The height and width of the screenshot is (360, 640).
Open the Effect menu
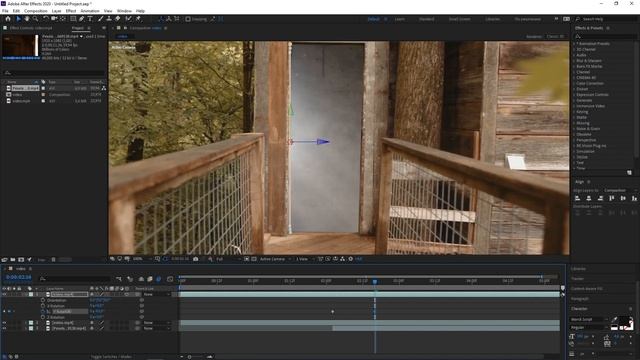click(71, 11)
